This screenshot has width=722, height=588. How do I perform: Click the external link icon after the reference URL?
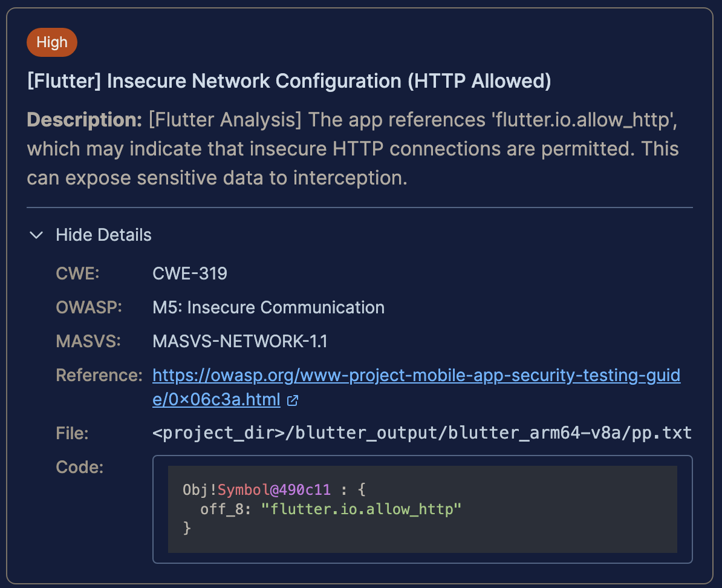point(293,400)
